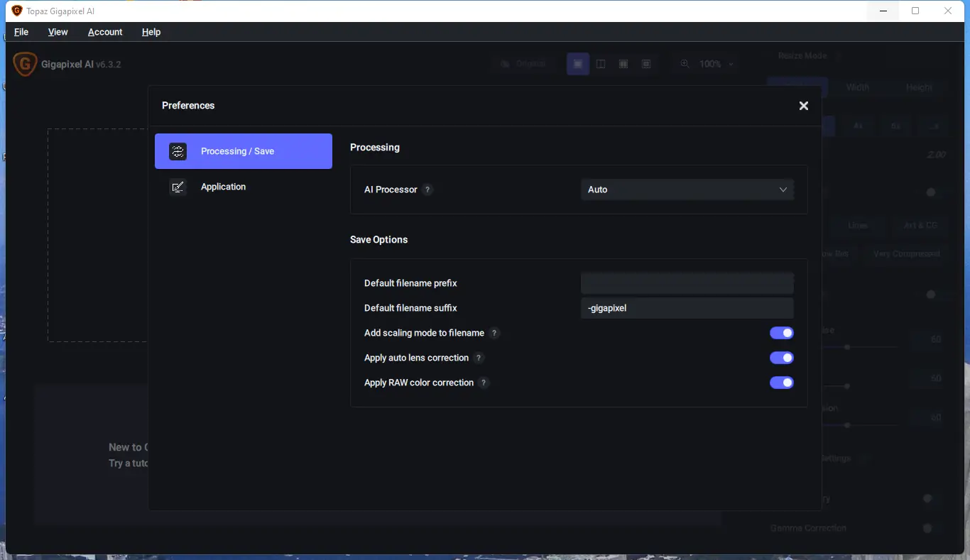
Task: Click the Save Options section heading
Action: point(379,240)
